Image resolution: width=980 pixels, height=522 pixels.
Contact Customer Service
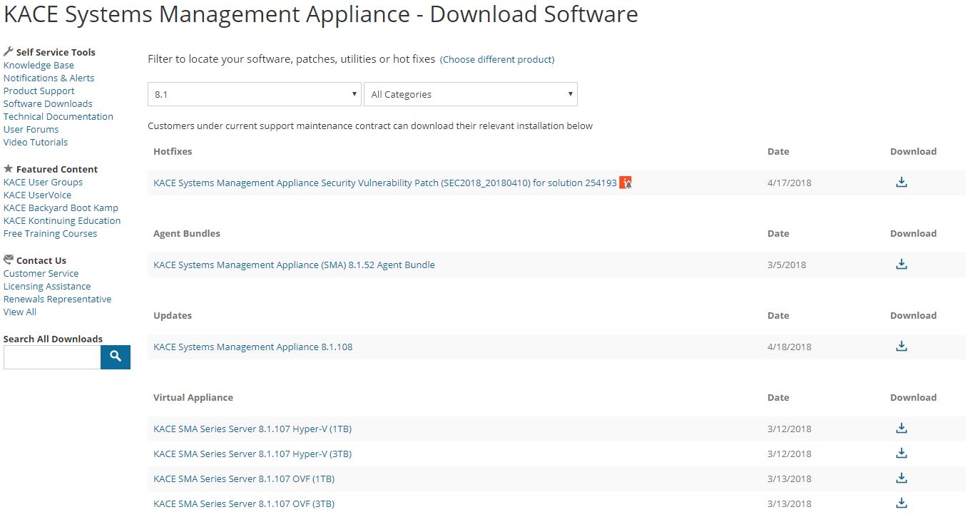41,274
